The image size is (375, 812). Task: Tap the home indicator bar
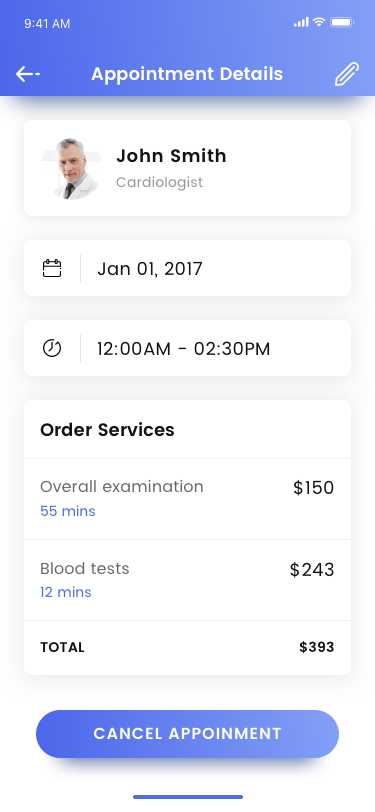pos(188,797)
